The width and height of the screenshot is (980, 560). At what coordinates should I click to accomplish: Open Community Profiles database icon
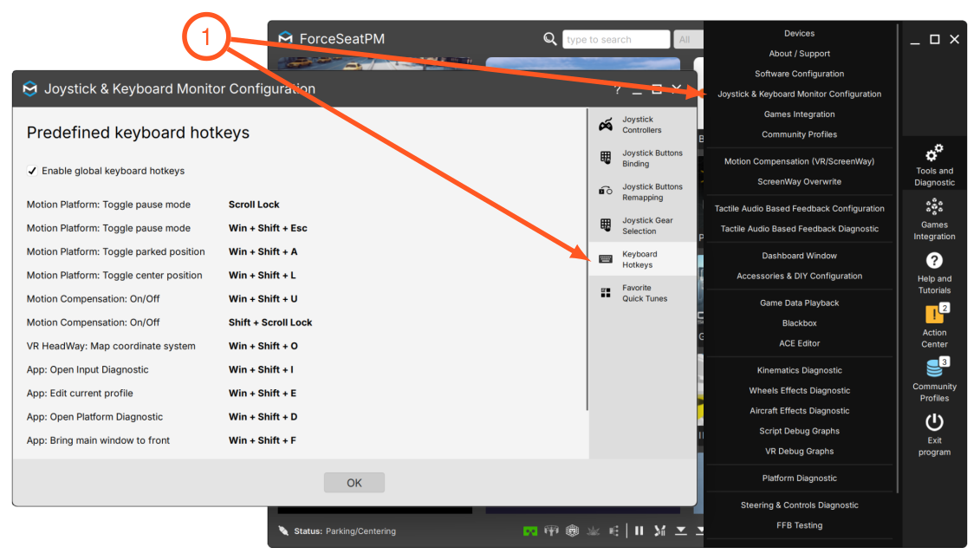coord(936,368)
